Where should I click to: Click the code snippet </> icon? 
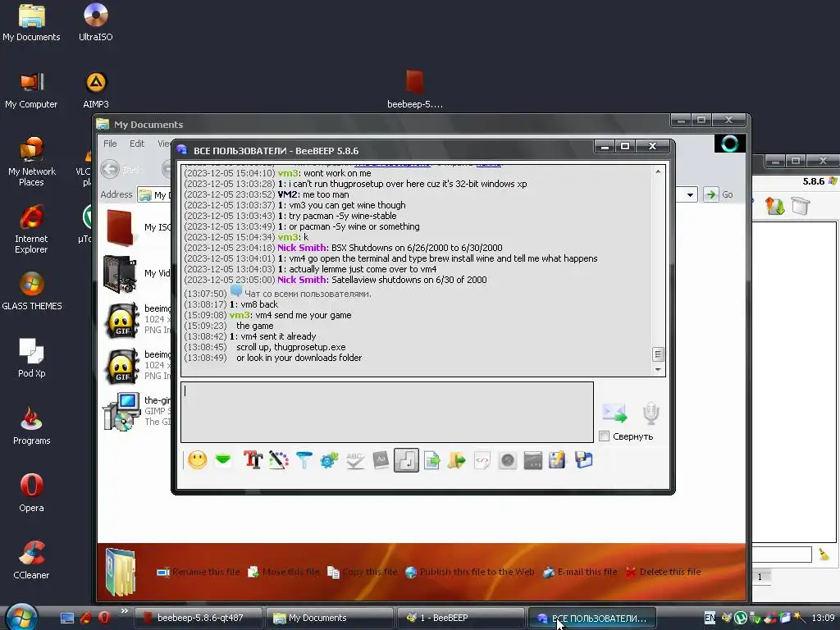(482, 460)
